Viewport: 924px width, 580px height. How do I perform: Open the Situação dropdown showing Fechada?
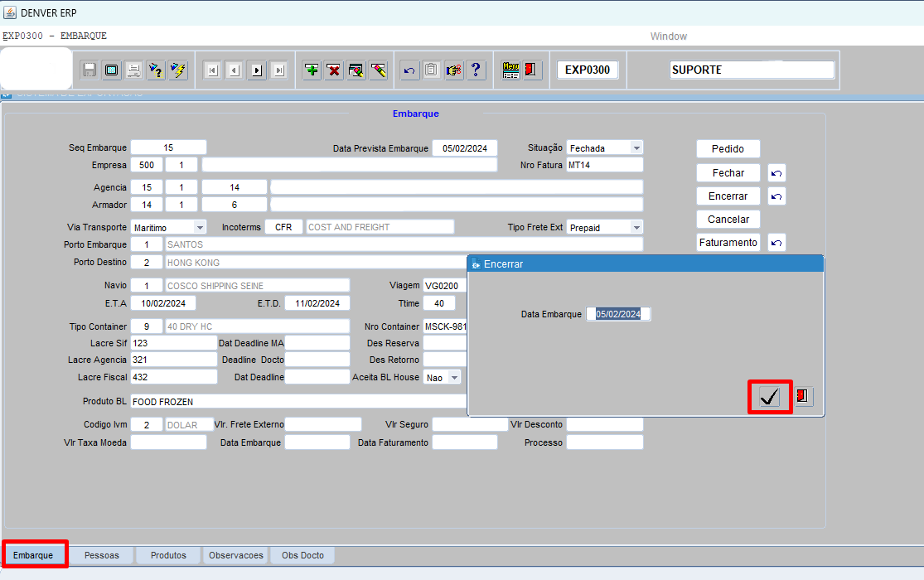636,148
